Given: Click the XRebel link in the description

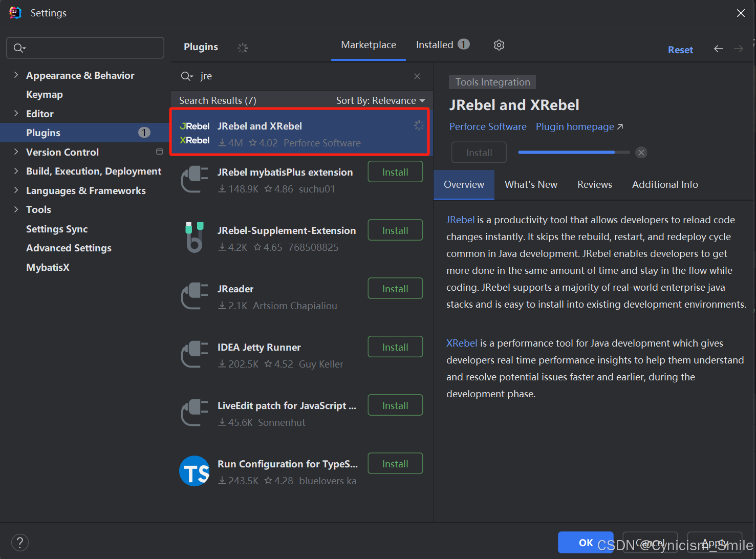Looking at the screenshot, I should 462,343.
